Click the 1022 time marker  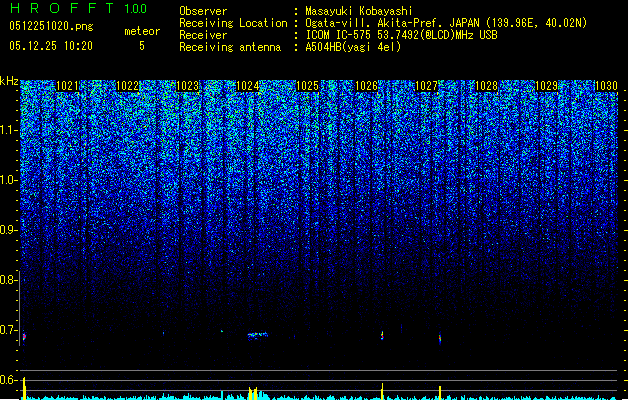click(127, 86)
